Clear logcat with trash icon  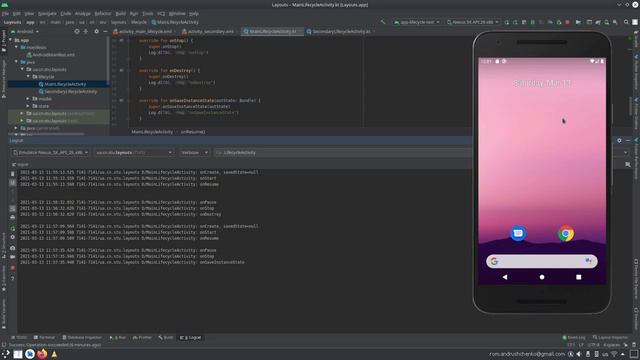13,174
